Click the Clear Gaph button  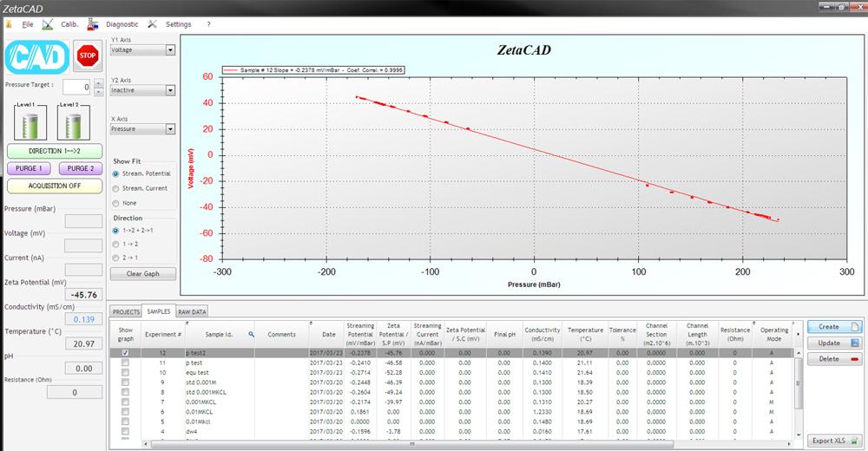pos(143,273)
